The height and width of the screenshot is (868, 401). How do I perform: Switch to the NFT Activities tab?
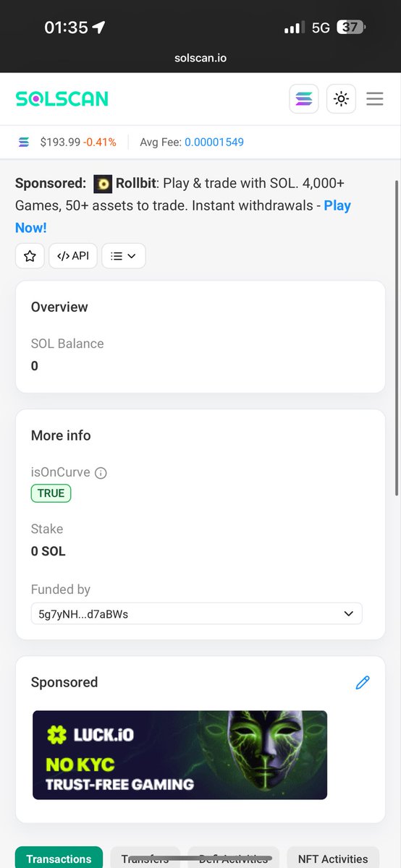pos(333,859)
